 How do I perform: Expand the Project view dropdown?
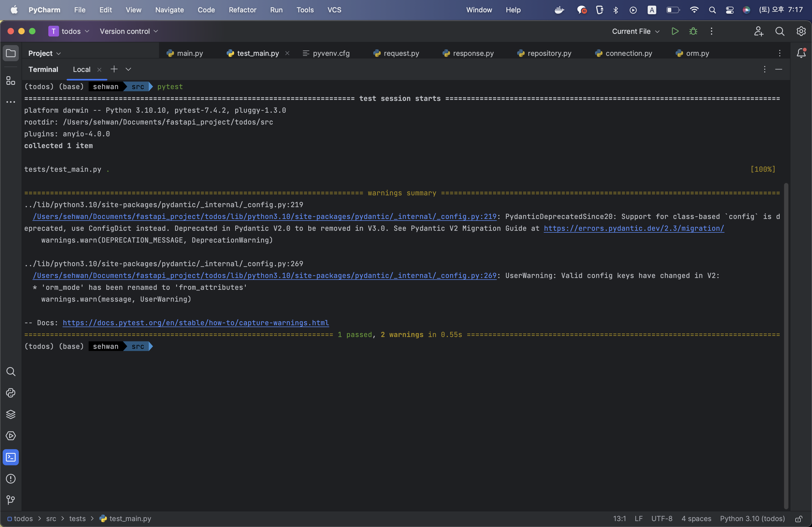(x=44, y=53)
